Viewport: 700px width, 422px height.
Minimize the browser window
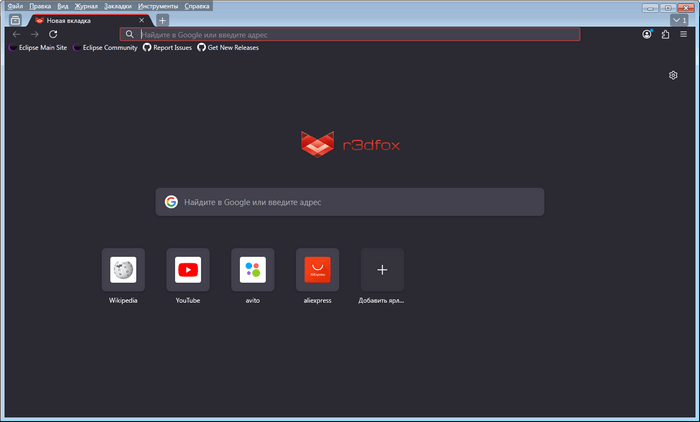click(650, 8)
